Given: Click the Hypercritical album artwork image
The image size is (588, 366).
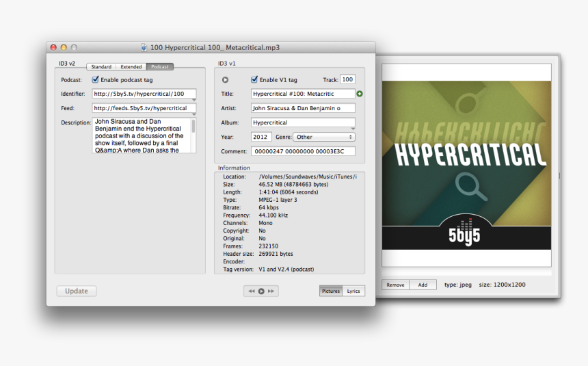Looking at the screenshot, I should 466,165.
